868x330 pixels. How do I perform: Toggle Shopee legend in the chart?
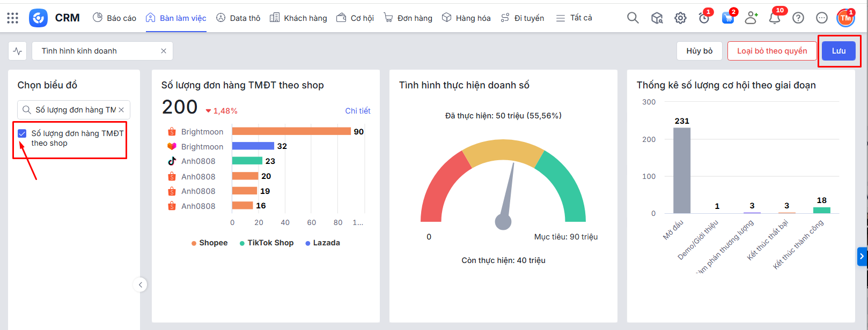point(210,243)
